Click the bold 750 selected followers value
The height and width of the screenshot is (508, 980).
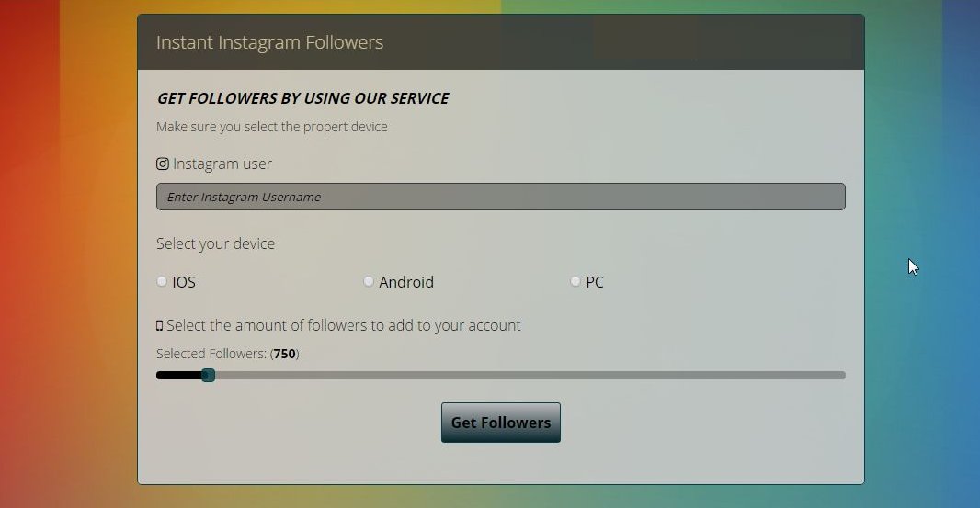284,354
